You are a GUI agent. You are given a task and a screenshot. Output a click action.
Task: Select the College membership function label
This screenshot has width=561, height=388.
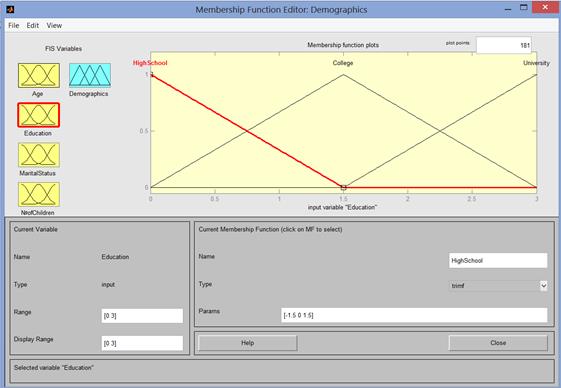(343, 63)
